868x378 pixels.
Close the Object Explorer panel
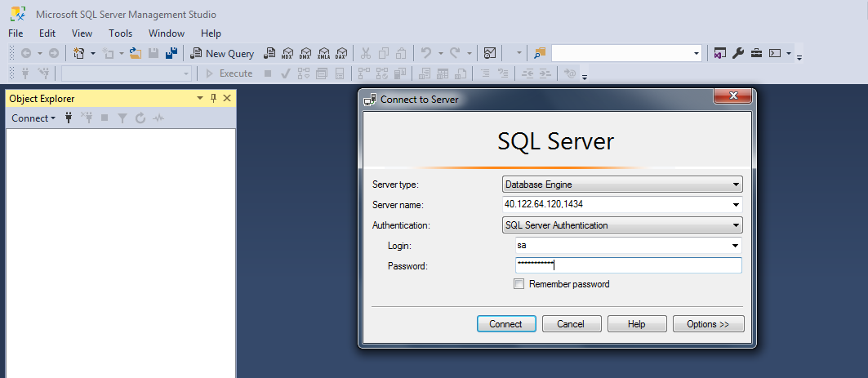click(226, 98)
